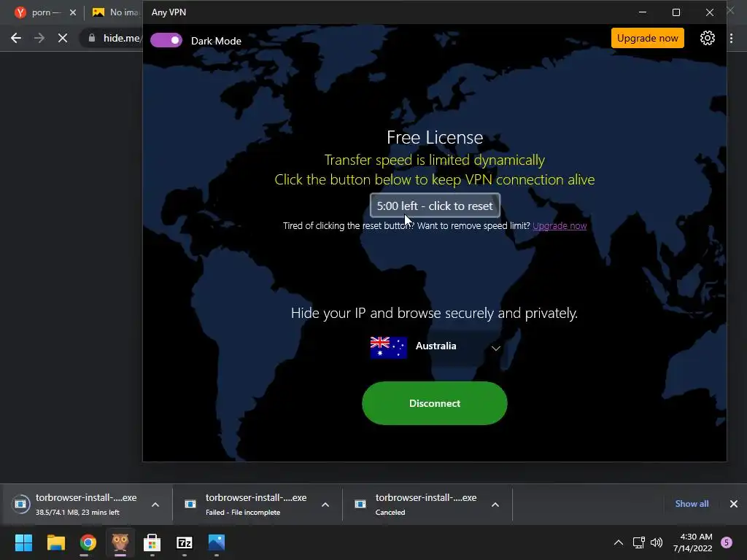
Task: Open Windows Start menu
Action: [x=24, y=542]
